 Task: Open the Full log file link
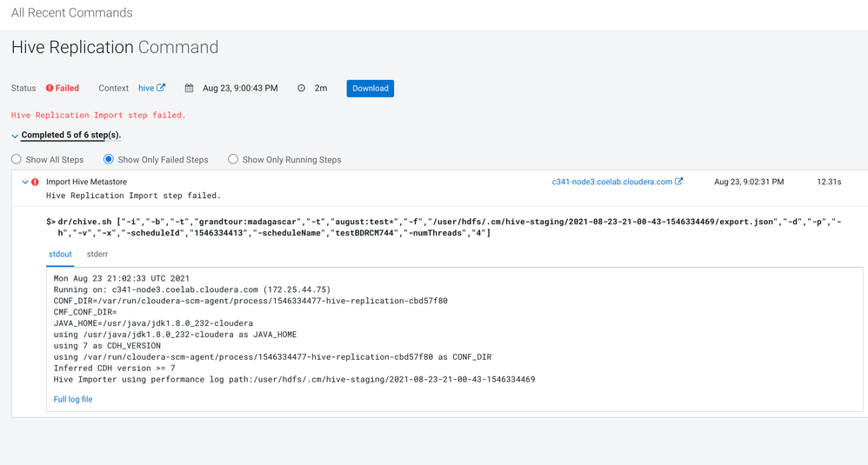coord(73,400)
